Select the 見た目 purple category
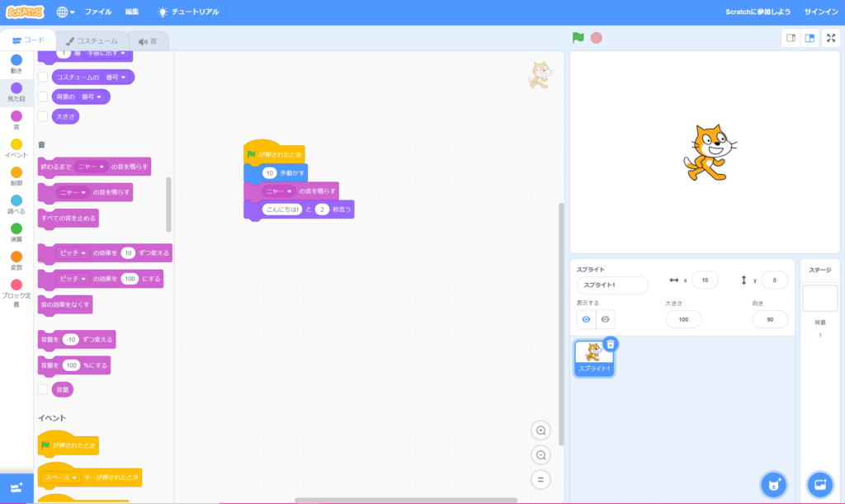845x504 pixels. pos(17,92)
